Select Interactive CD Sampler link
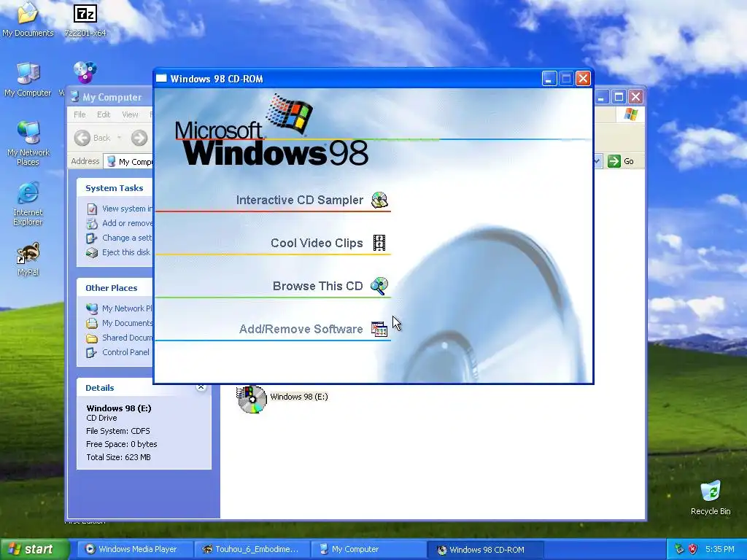Image resolution: width=747 pixels, height=560 pixels. point(300,200)
